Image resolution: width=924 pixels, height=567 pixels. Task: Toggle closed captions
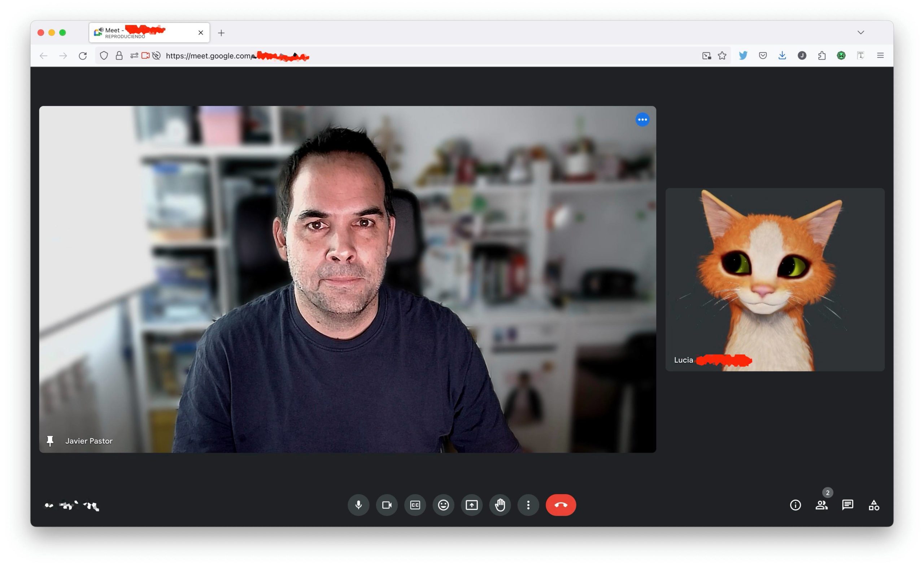click(x=415, y=505)
